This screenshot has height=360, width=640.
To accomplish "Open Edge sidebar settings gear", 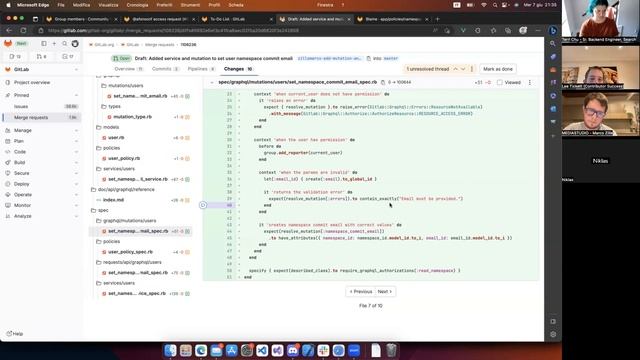I will [553, 334].
